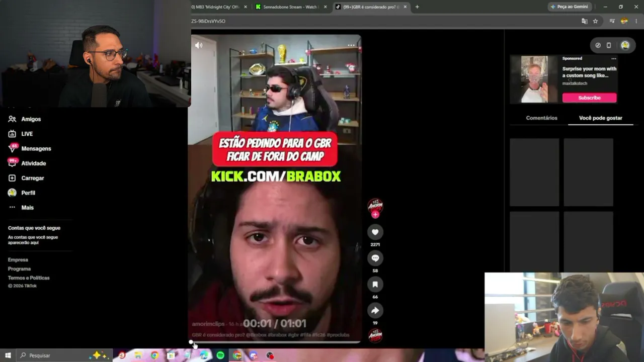Image resolution: width=644 pixels, height=362 pixels.
Task: Open a new browser tab
Action: pos(417,7)
